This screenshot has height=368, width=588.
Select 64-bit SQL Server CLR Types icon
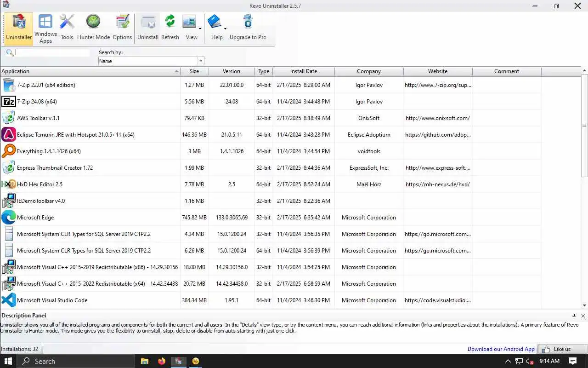[x=9, y=251]
